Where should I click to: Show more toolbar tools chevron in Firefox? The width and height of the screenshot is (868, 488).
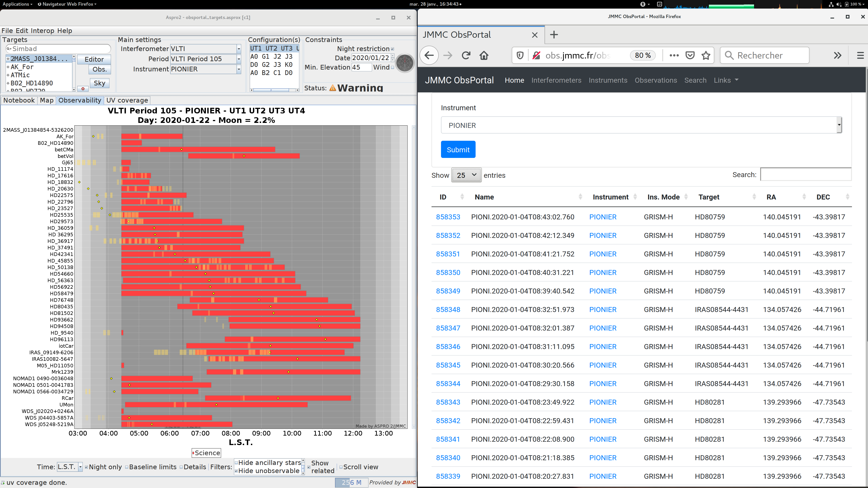(x=838, y=55)
